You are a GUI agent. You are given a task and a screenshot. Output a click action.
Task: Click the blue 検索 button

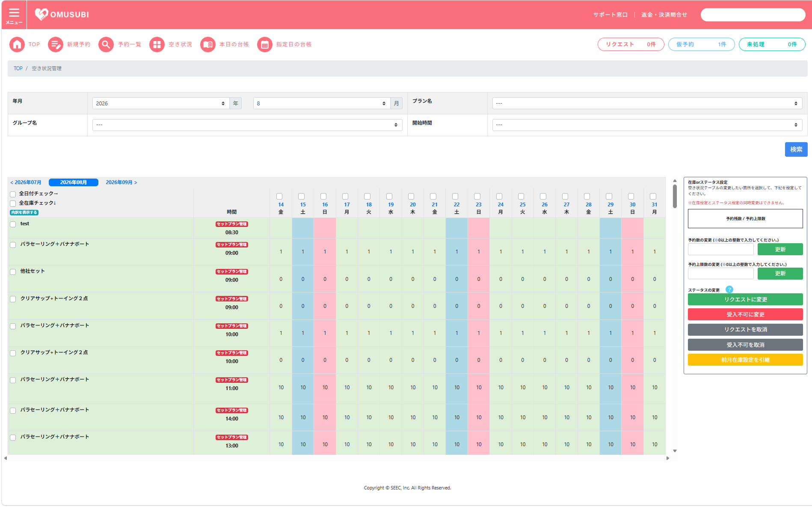[796, 149]
